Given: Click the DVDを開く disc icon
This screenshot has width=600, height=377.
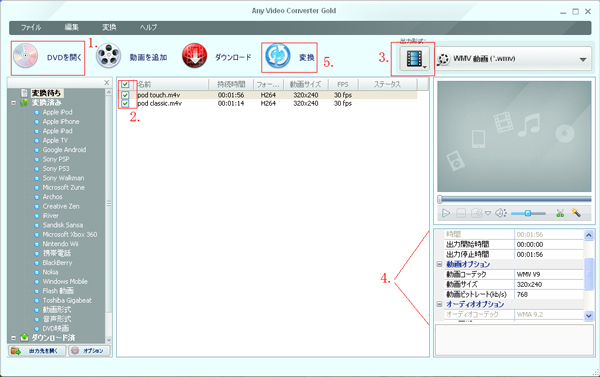Looking at the screenshot, I should (x=25, y=56).
